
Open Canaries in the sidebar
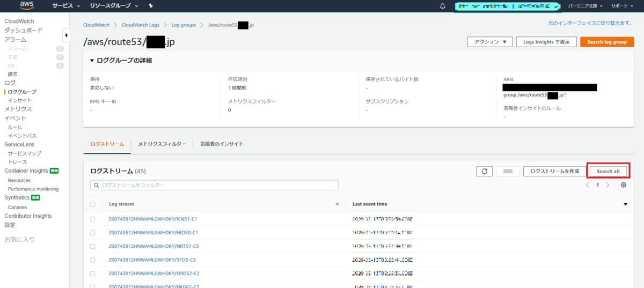click(x=17, y=208)
